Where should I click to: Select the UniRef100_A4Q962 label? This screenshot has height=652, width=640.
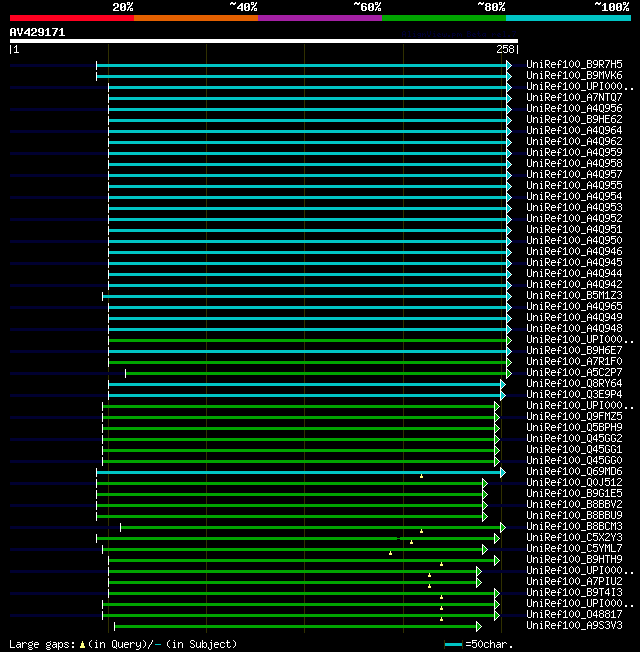pos(574,141)
